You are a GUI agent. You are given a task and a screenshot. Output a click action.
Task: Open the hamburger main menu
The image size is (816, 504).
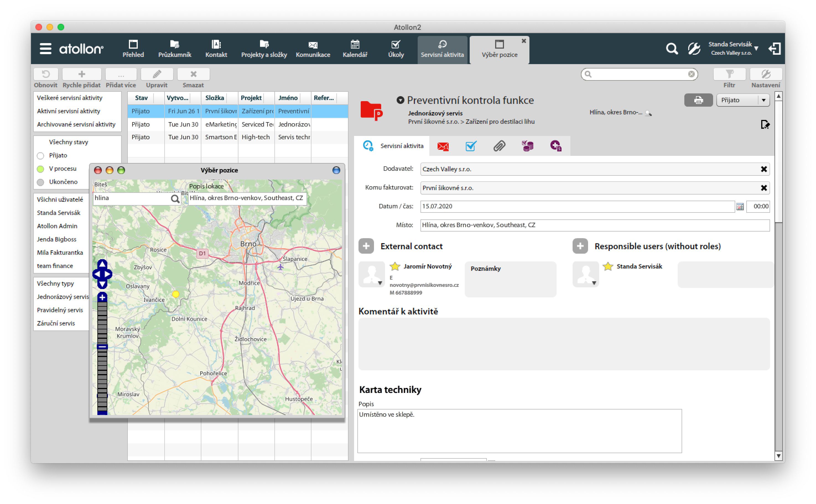tap(45, 49)
